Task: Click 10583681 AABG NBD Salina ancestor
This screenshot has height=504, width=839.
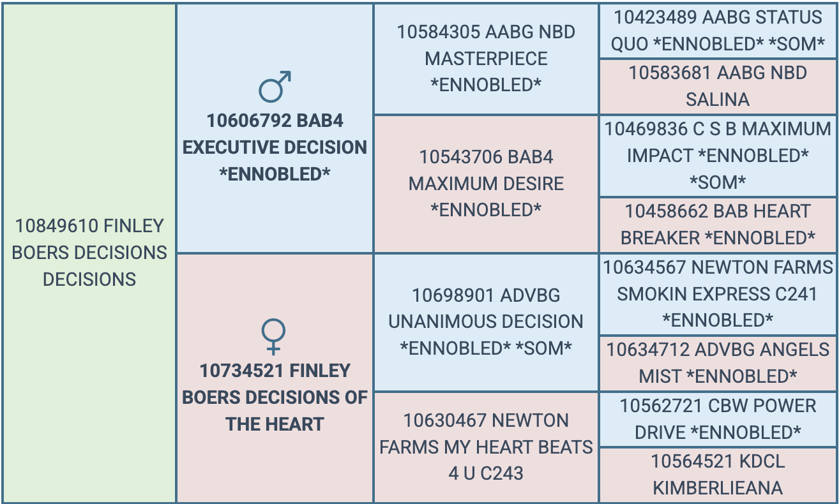Action: (x=718, y=86)
